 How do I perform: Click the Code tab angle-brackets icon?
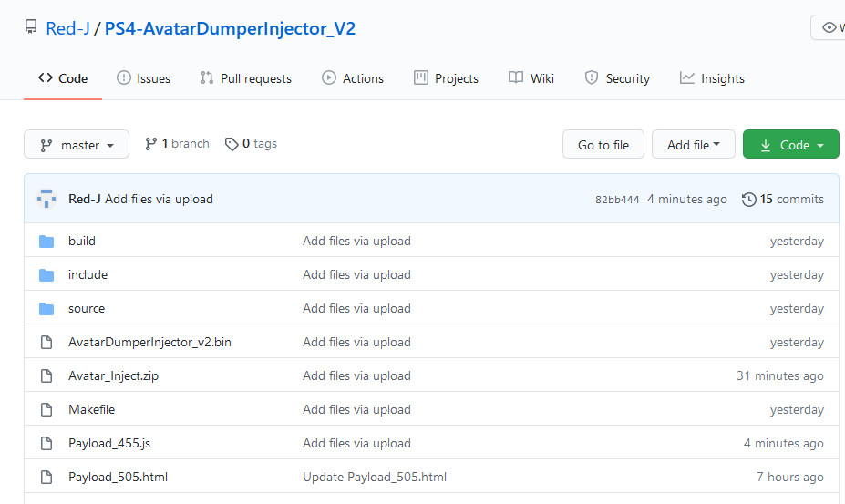click(x=46, y=77)
